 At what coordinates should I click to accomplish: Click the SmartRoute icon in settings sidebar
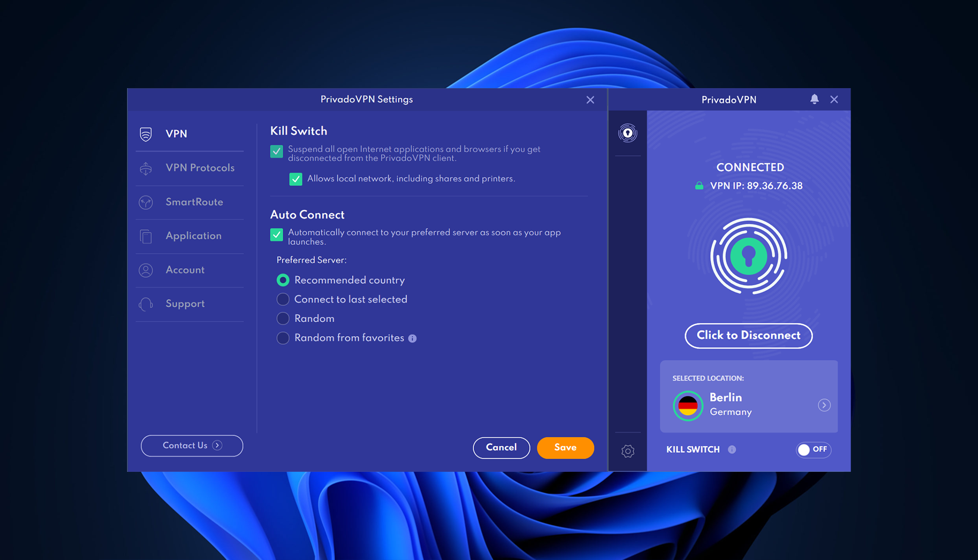[x=146, y=202]
